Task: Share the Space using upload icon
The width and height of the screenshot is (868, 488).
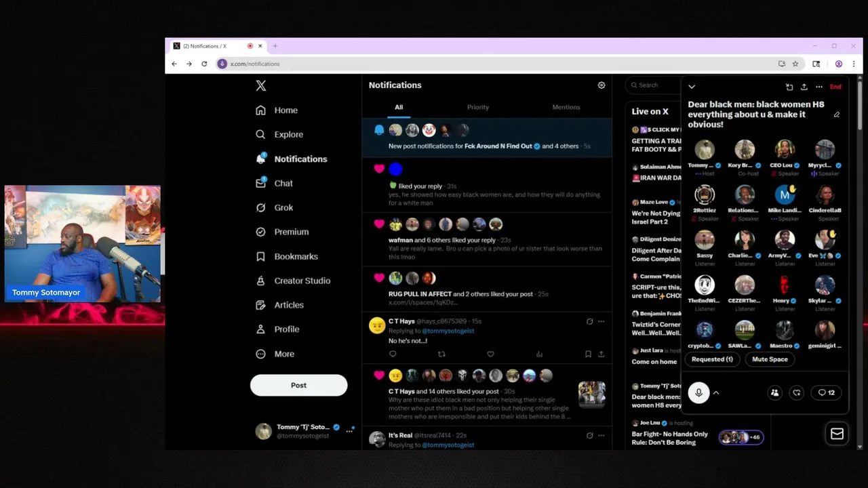Action: (804, 87)
